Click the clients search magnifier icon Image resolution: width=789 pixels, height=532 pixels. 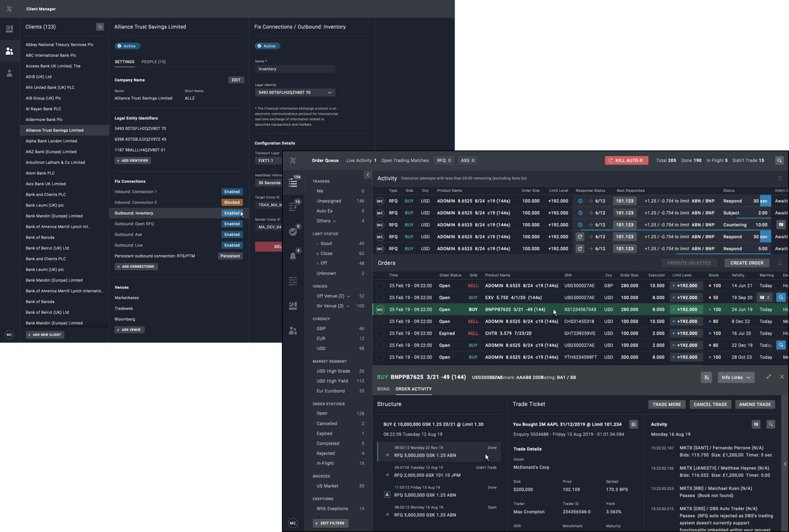(100, 27)
